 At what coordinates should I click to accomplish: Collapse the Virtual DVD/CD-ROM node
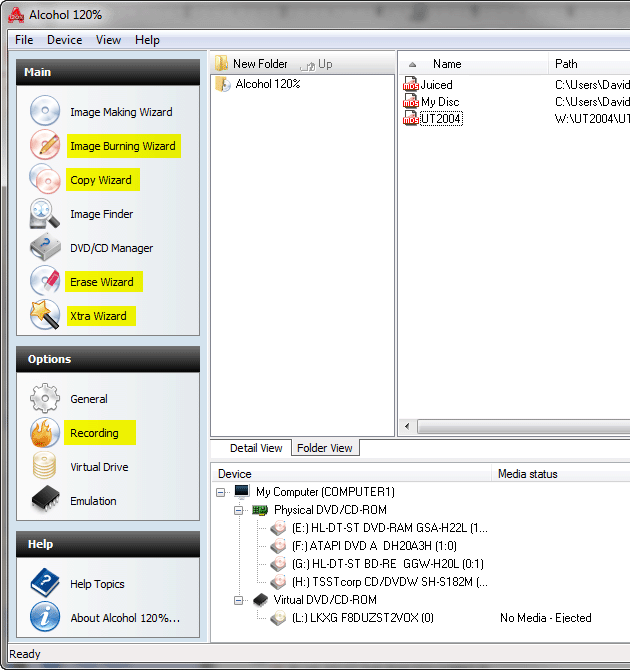point(238,601)
